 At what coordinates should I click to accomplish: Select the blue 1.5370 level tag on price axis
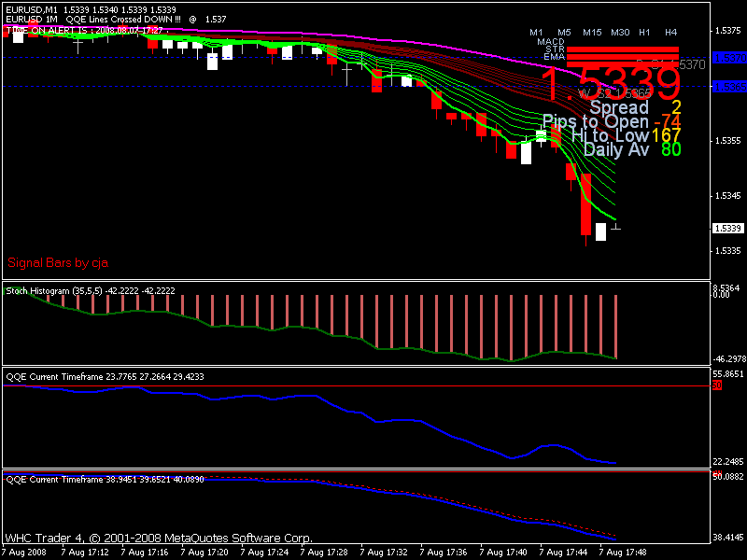pos(727,58)
